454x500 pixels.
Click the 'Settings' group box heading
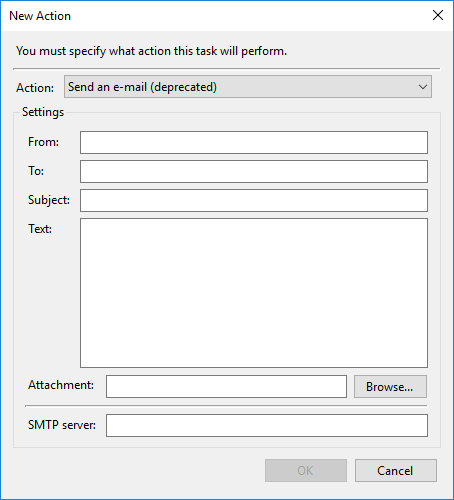[x=43, y=112]
